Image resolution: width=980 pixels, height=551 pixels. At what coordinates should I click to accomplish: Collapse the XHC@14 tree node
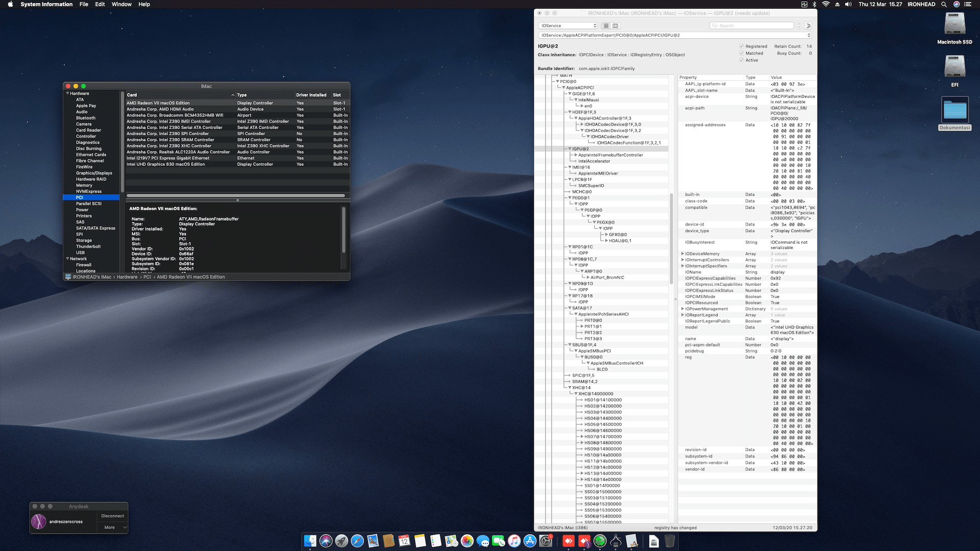pos(570,388)
